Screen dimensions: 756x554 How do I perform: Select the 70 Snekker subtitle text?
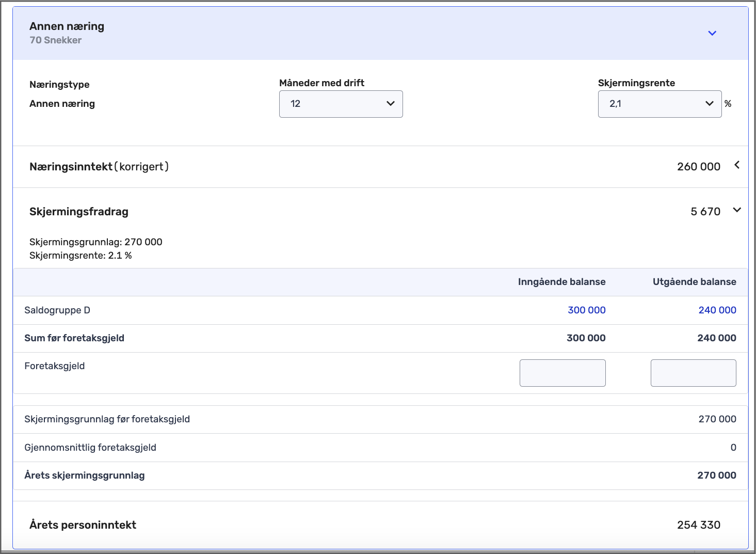[55, 40]
